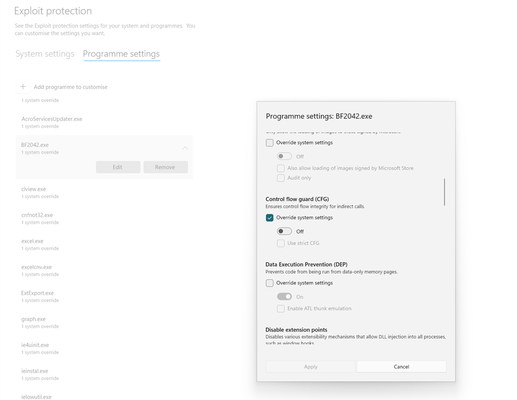
Task: Check Also allow loading of Microsoft Store images
Action: (x=281, y=168)
